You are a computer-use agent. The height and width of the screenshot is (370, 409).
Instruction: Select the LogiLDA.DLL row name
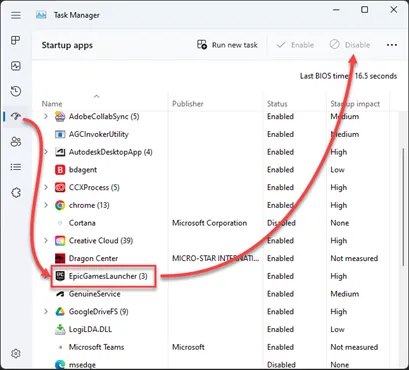click(90, 329)
